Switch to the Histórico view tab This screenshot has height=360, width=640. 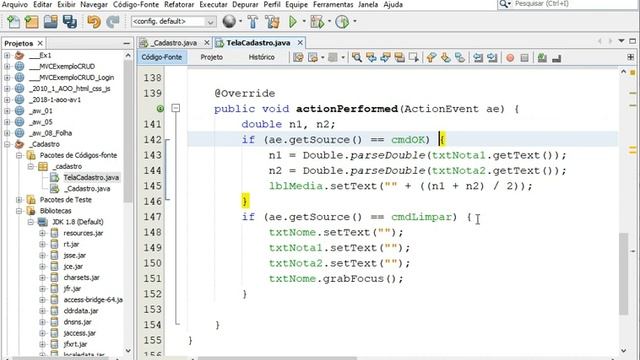pyautogui.click(x=261, y=57)
